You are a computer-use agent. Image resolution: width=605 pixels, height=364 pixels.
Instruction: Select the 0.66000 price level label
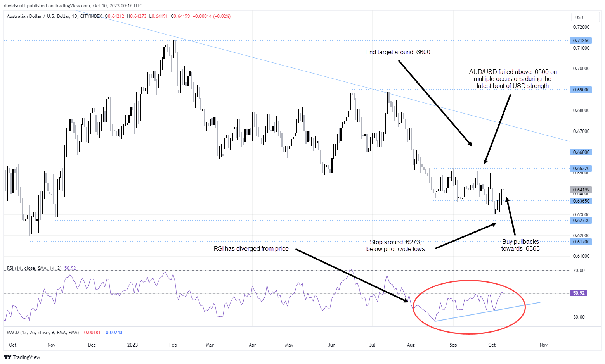[581, 152]
